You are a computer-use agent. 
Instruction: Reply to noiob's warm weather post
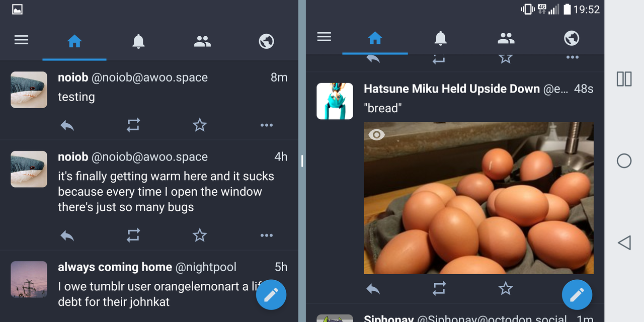pos(67,235)
